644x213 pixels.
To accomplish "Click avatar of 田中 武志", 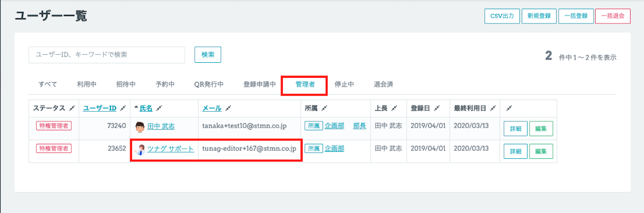I will [140, 127].
